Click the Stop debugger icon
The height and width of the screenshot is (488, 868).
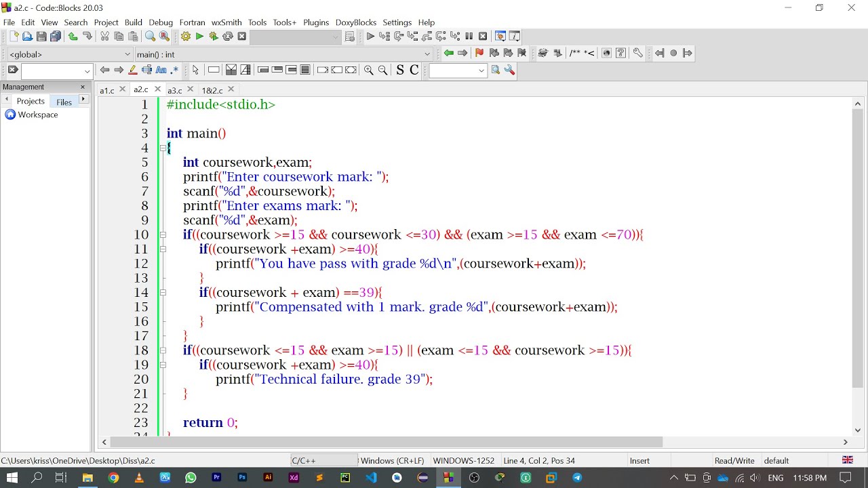pyautogui.click(x=483, y=37)
